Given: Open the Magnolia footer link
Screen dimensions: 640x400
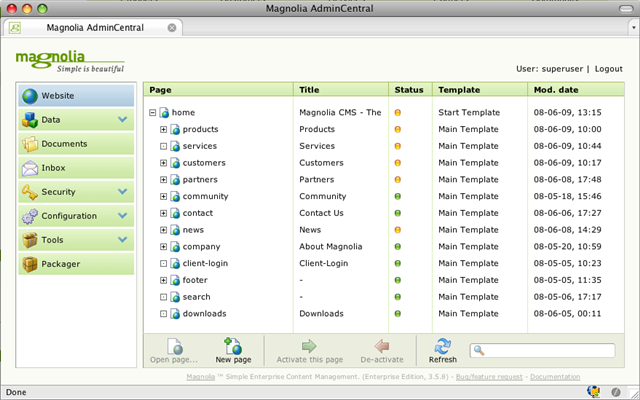Looking at the screenshot, I should click(200, 377).
